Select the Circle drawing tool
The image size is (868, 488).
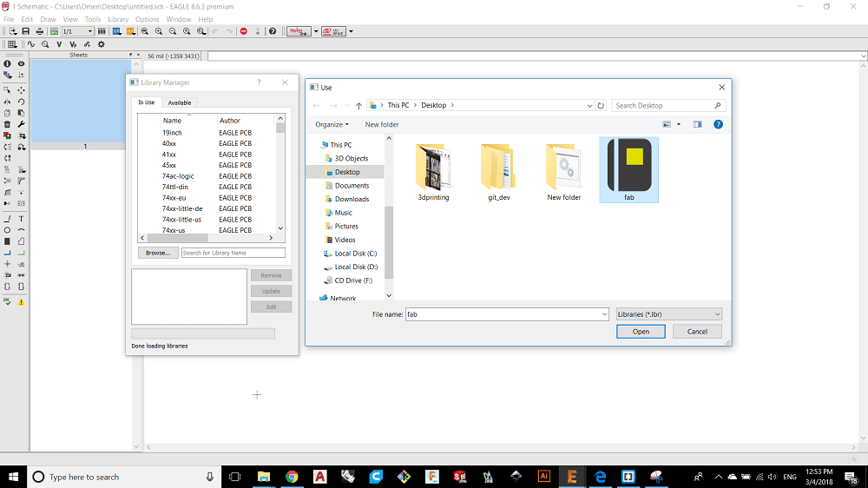[7, 230]
